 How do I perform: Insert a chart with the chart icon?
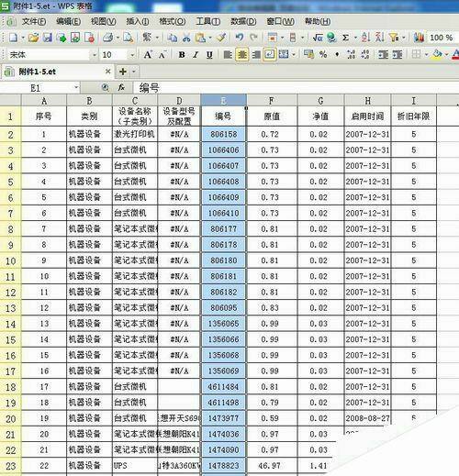[x=419, y=38]
